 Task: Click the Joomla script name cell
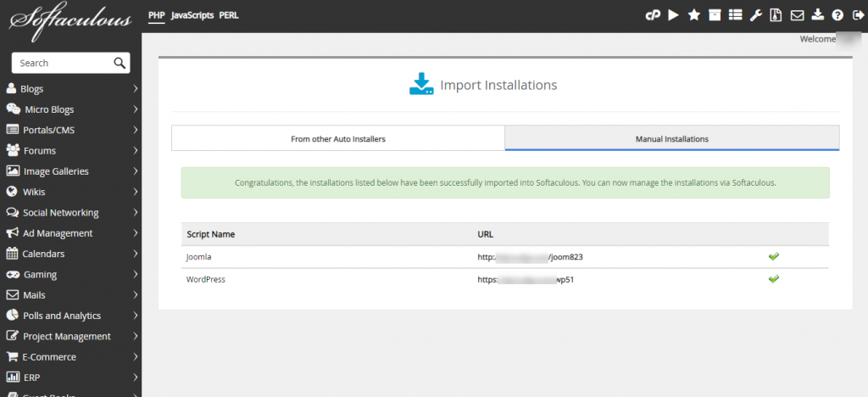point(200,257)
